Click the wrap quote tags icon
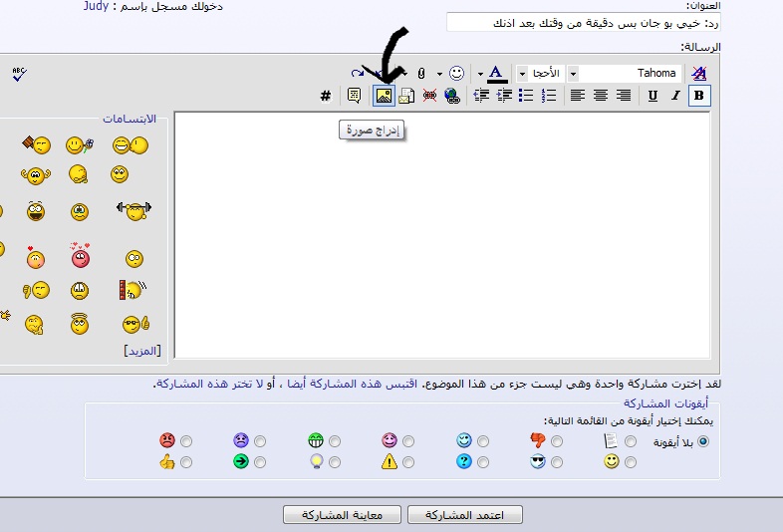This screenshot has height=532, width=783. (x=355, y=96)
